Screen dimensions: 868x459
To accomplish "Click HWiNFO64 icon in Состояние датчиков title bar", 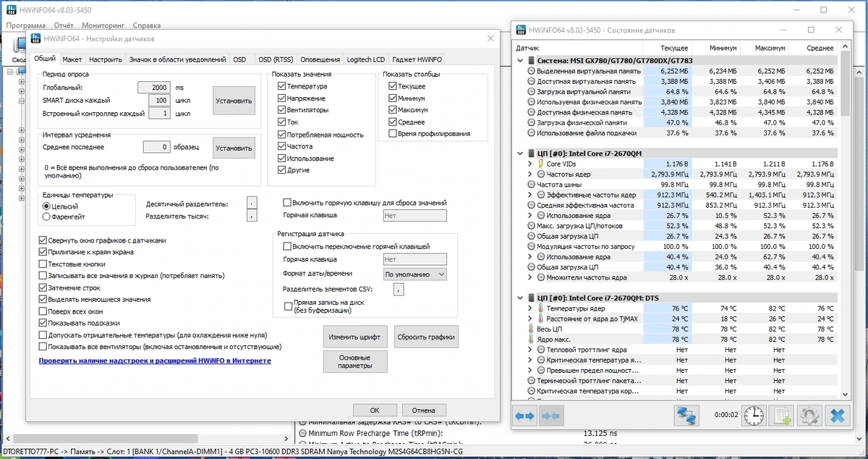I will click(521, 30).
